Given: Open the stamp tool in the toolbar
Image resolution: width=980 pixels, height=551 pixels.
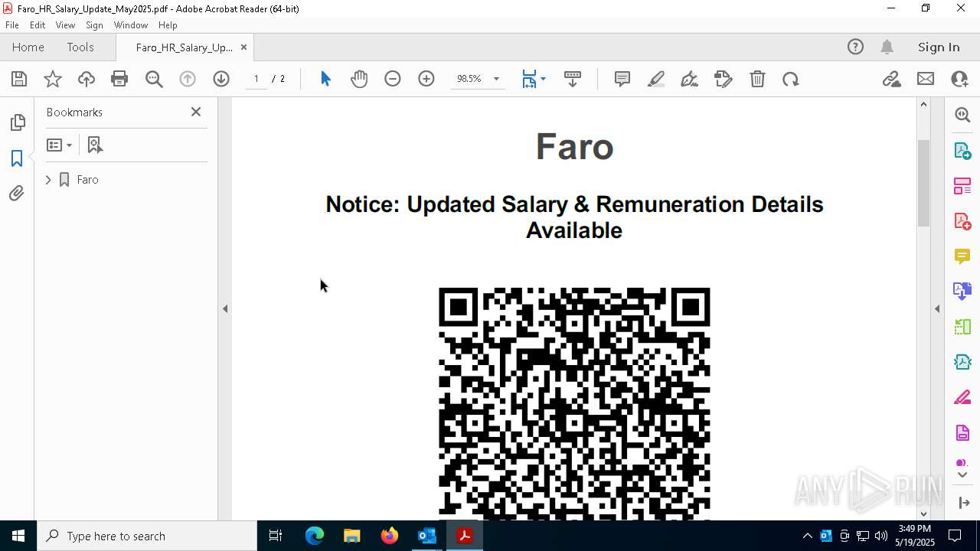Looking at the screenshot, I should 724,79.
